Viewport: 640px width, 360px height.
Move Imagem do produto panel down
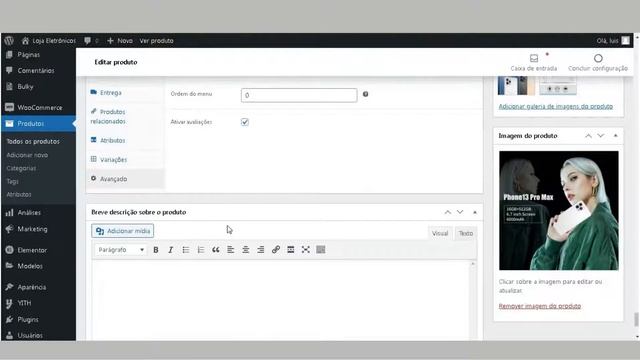coord(600,136)
